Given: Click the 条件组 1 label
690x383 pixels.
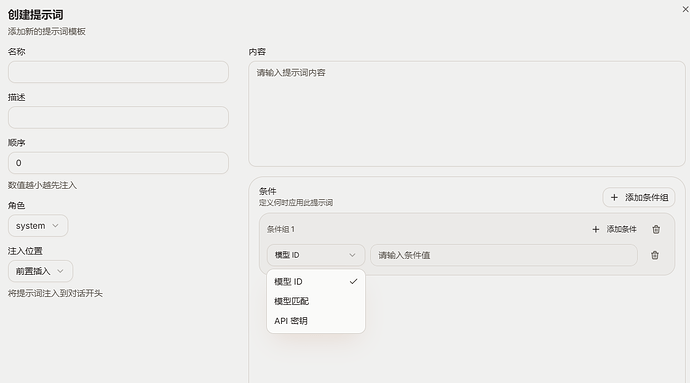Looking at the screenshot, I should pyautogui.click(x=281, y=229).
